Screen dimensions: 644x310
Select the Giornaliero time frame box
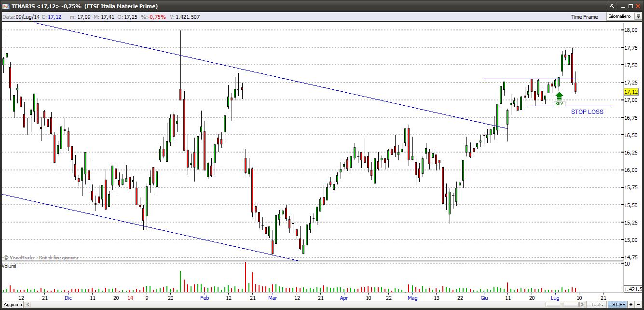pos(619,16)
